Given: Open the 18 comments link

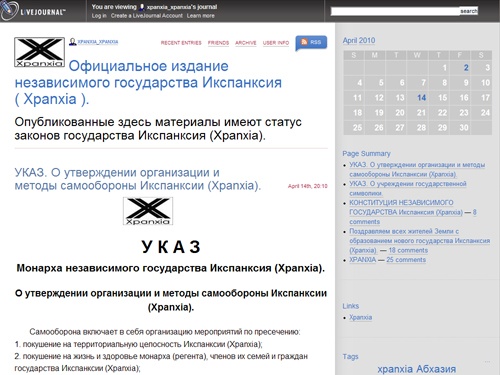Looking at the screenshot, I should coord(408,250).
